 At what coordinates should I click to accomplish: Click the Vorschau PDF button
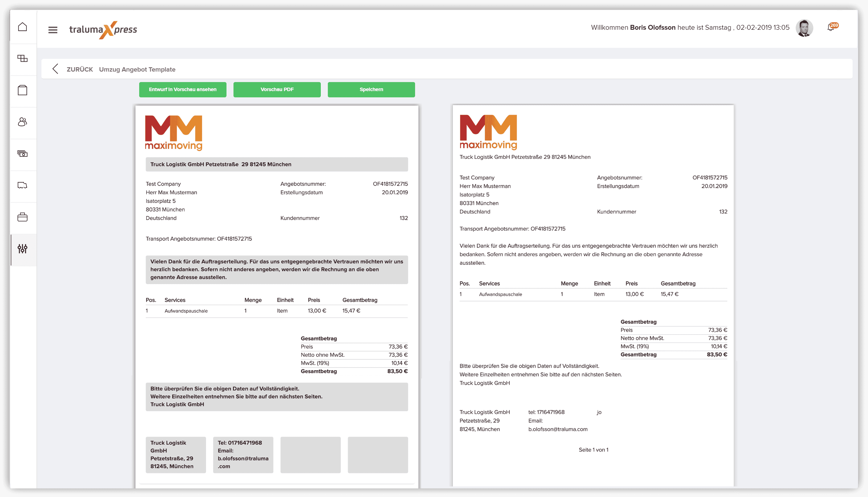[x=277, y=89]
